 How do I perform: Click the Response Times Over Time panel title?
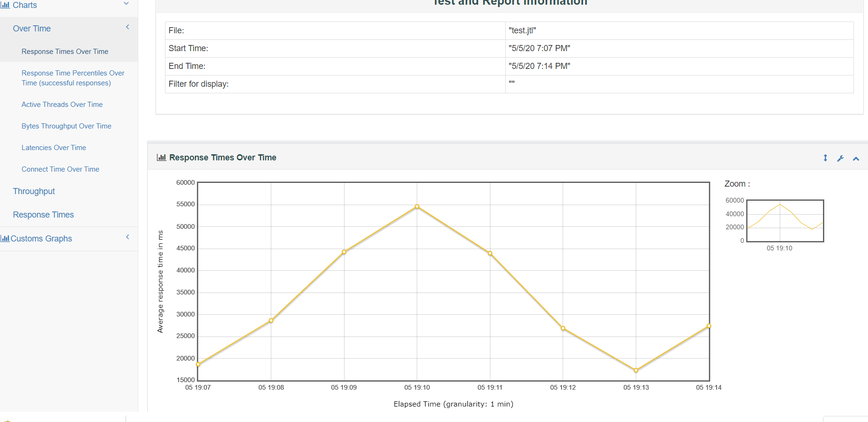tap(223, 158)
